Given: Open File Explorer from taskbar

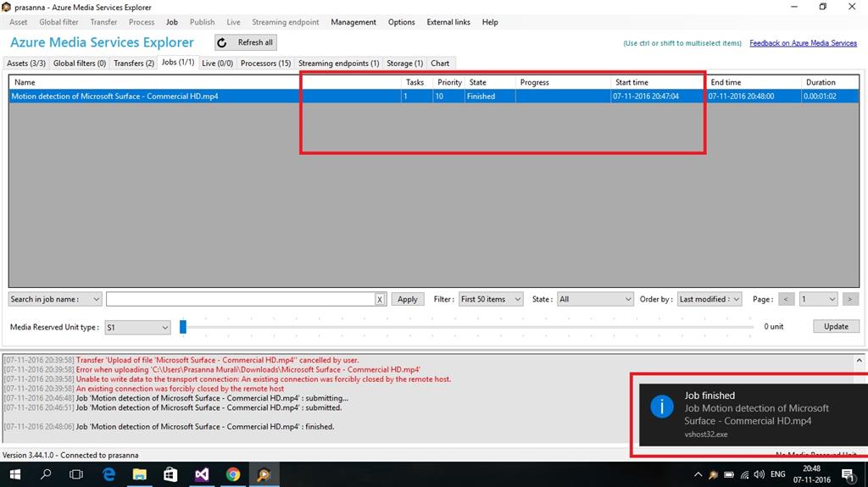Looking at the screenshot, I should click(x=140, y=474).
